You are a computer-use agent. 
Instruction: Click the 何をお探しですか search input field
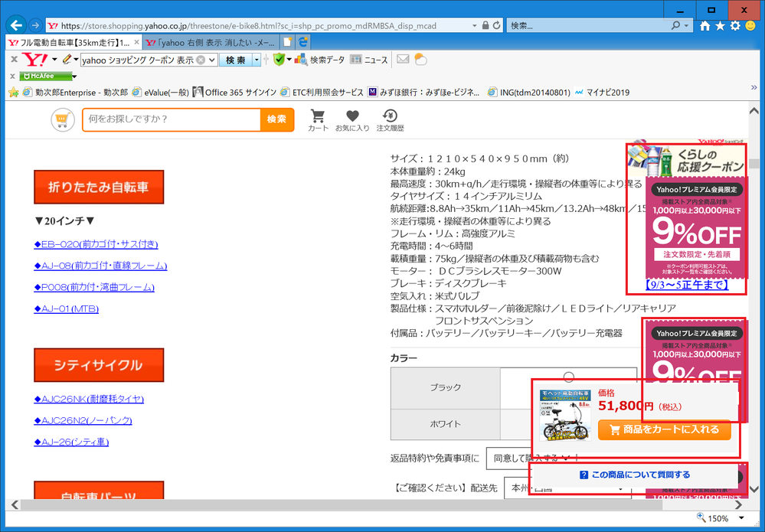(172, 119)
